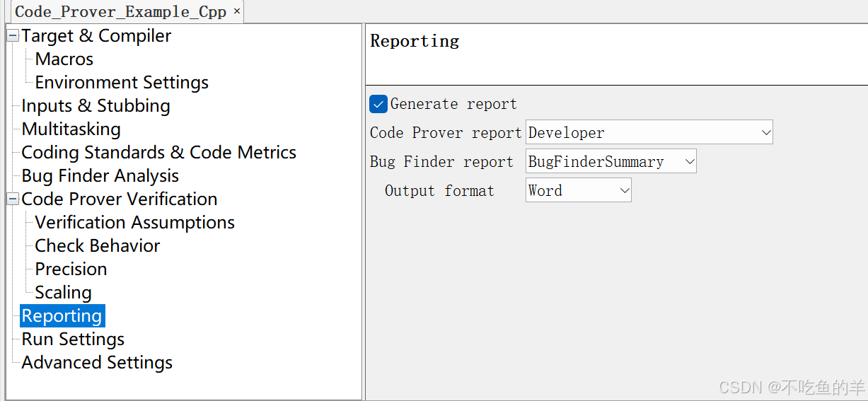Open Precision settings
The image size is (868, 401).
tap(71, 269)
